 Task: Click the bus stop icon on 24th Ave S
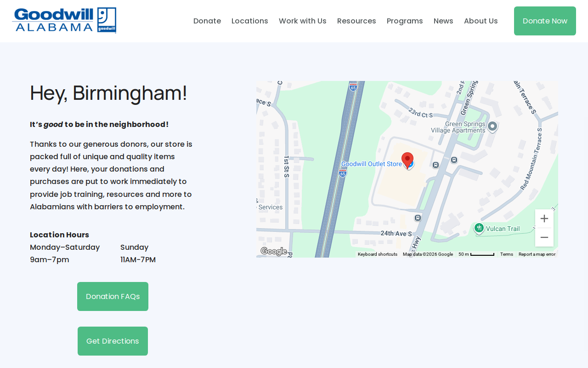click(x=418, y=218)
